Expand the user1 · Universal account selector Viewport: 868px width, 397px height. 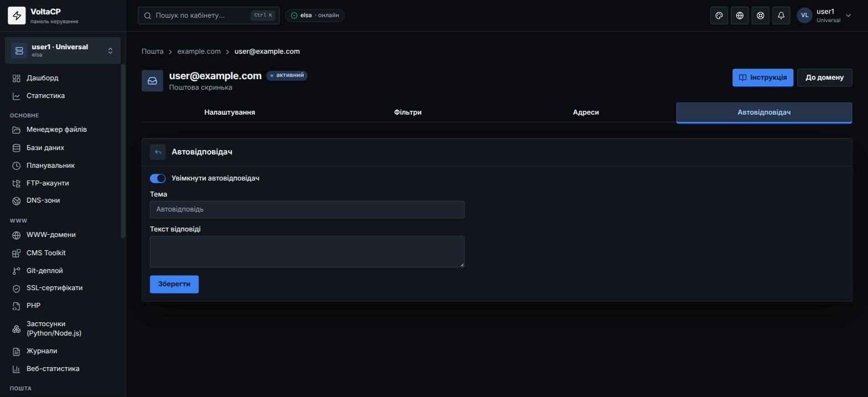pyautogui.click(x=63, y=50)
